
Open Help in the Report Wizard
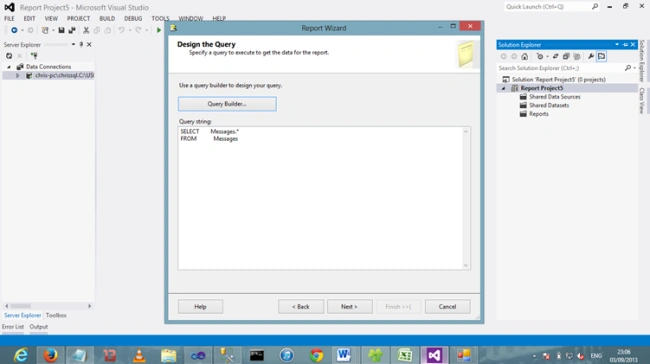tap(200, 307)
